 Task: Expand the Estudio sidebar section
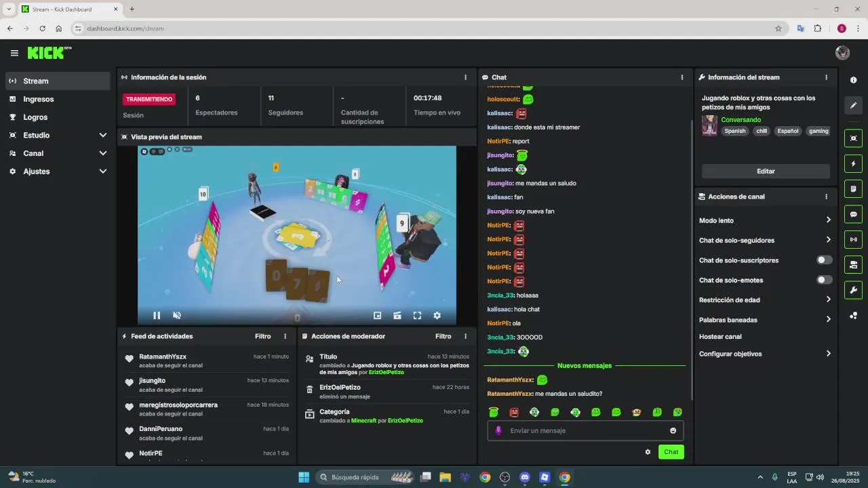(58, 135)
